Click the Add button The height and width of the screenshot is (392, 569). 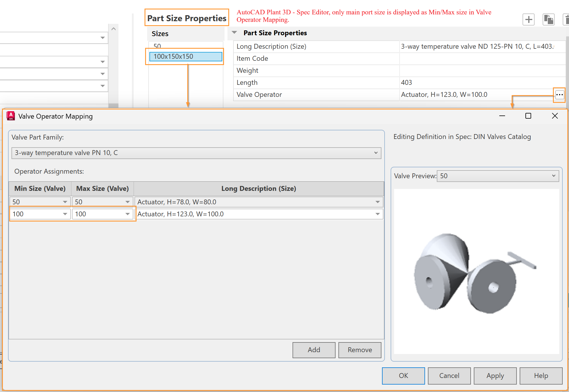314,350
